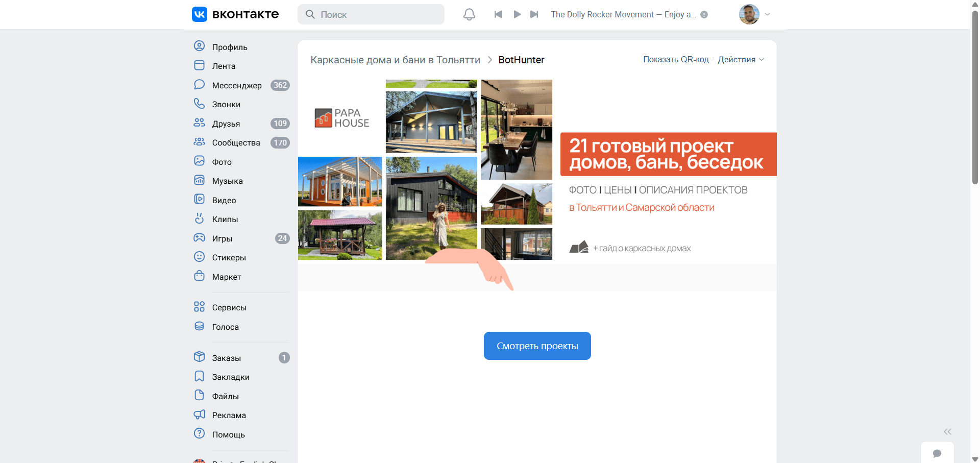Expand the Действия dropdown
The image size is (980, 463).
[741, 60]
